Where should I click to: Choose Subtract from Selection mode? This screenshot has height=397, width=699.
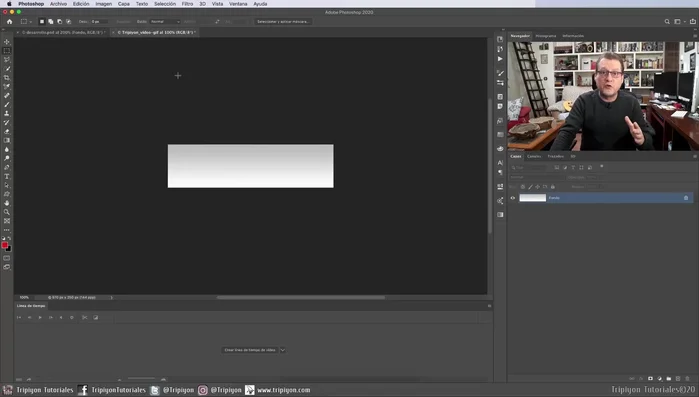[59, 21]
